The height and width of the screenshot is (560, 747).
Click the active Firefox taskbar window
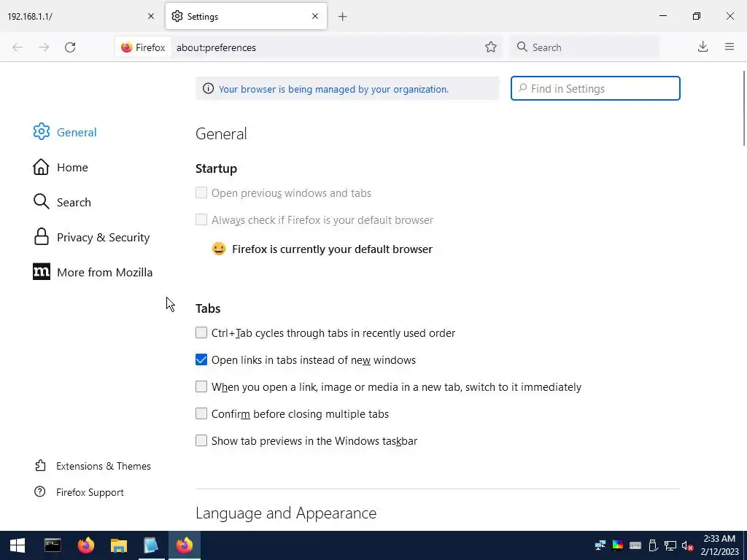coord(185,545)
